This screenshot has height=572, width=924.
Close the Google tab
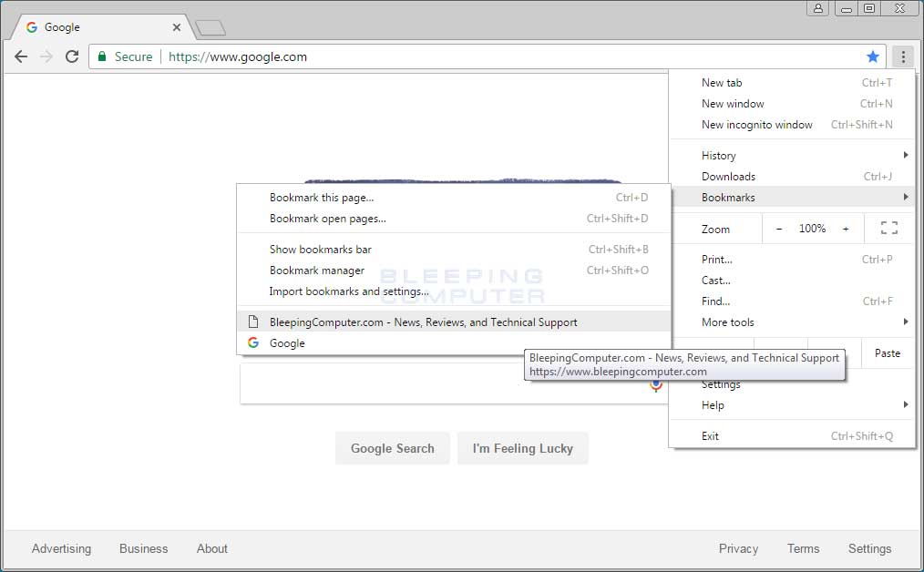176,27
